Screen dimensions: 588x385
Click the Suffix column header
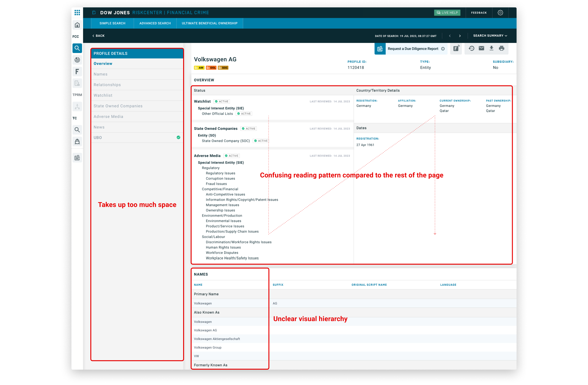coord(278,285)
